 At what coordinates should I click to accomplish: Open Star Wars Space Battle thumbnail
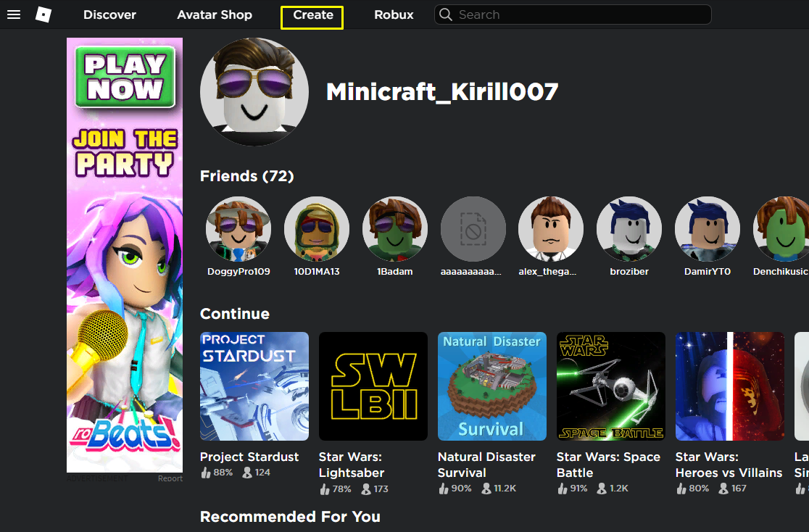[x=611, y=386]
